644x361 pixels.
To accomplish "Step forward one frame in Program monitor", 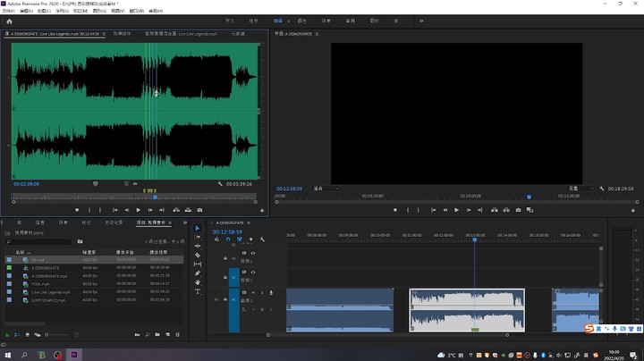I will click(468, 210).
